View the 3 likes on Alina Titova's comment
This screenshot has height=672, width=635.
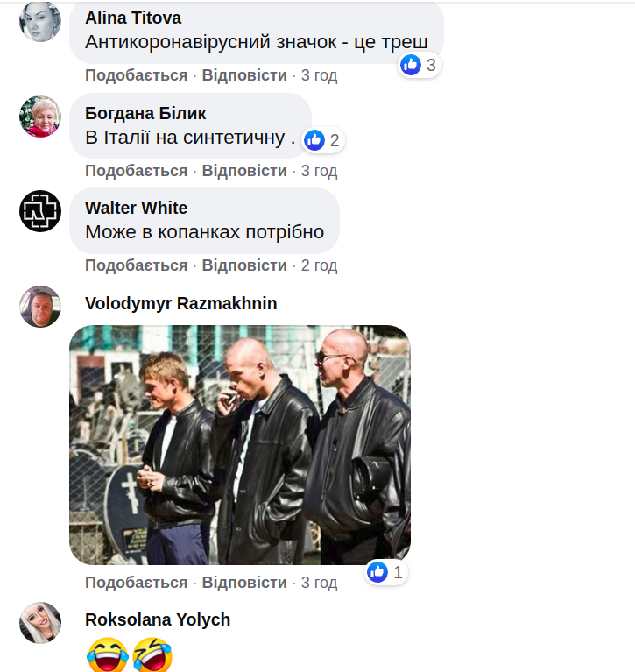419,65
